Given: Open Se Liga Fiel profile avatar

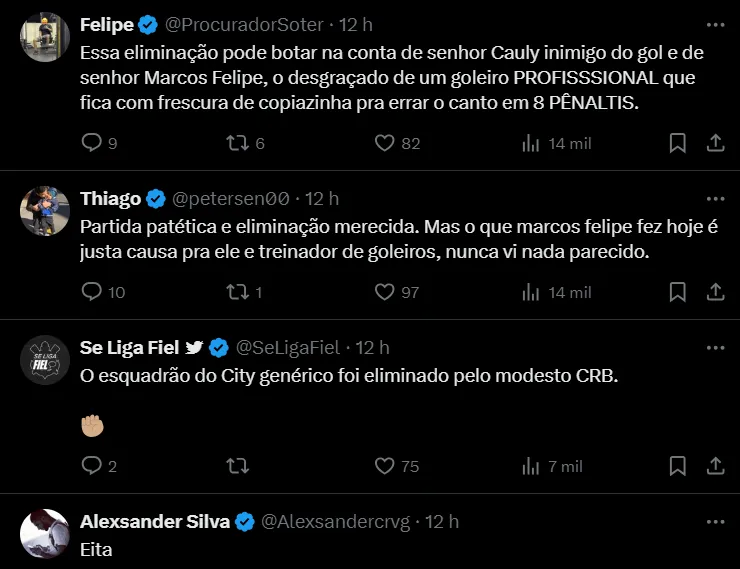Looking at the screenshot, I should [45, 360].
